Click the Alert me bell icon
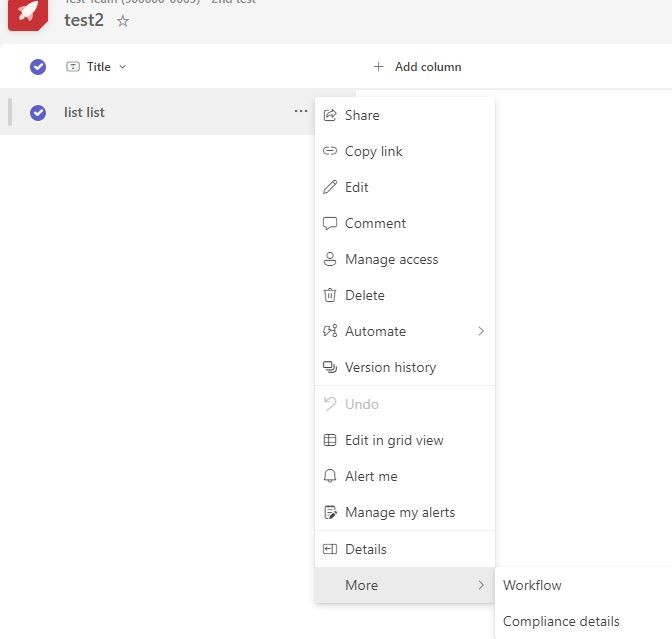This screenshot has height=639, width=672. 330,476
